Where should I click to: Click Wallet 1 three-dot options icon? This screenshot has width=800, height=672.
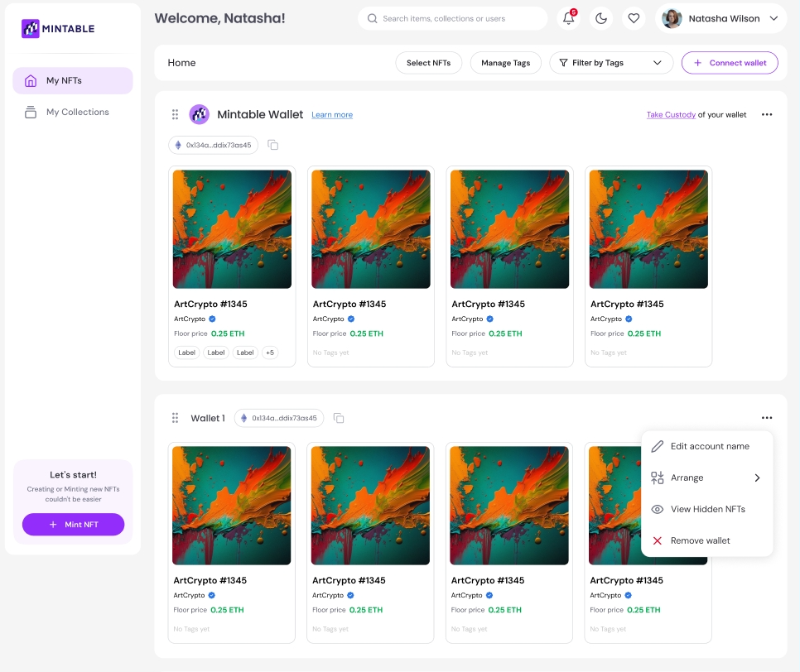[767, 418]
